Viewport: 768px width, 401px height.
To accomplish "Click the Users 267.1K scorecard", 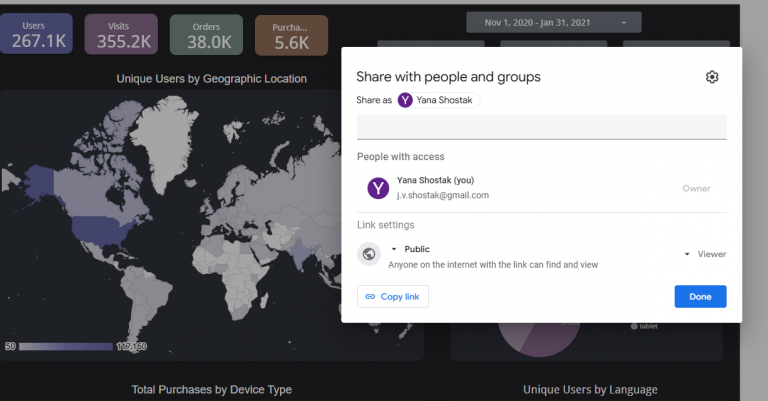I will pyautogui.click(x=36, y=34).
